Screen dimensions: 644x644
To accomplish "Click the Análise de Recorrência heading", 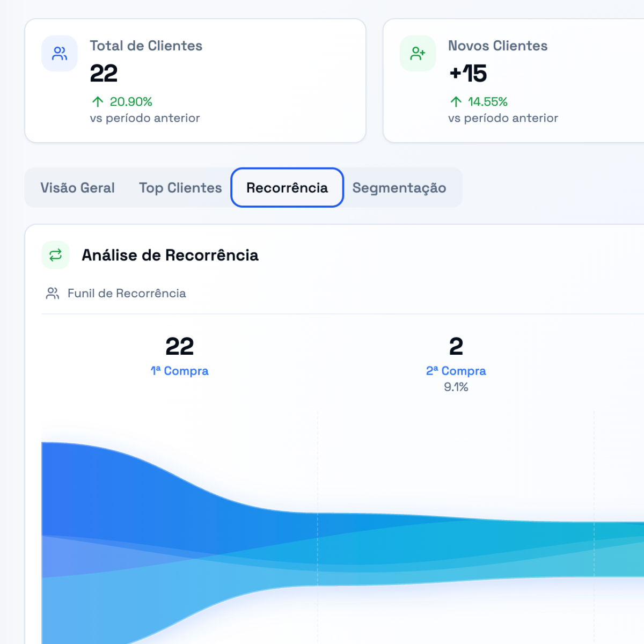I will pyautogui.click(x=170, y=255).
